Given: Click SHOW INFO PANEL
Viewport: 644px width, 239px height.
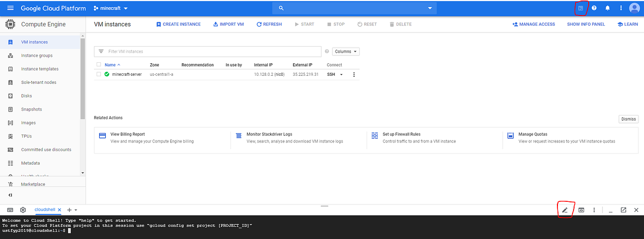Looking at the screenshot, I should pyautogui.click(x=586, y=24).
